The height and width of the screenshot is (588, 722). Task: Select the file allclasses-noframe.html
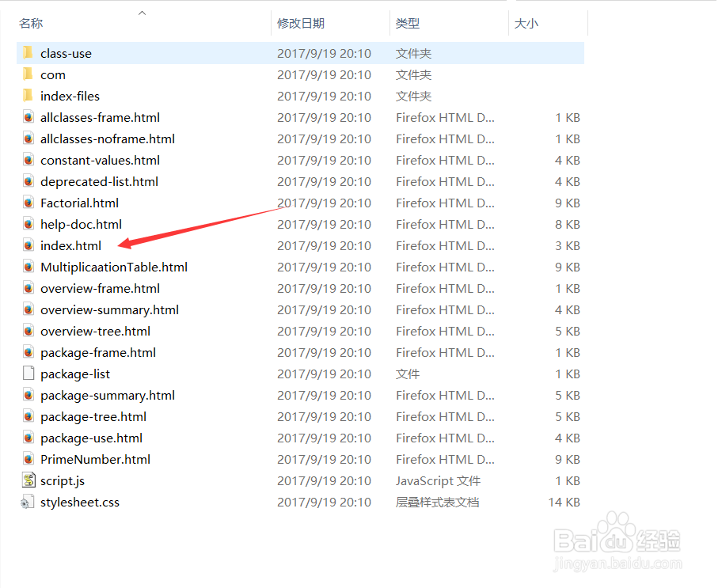[x=108, y=138]
